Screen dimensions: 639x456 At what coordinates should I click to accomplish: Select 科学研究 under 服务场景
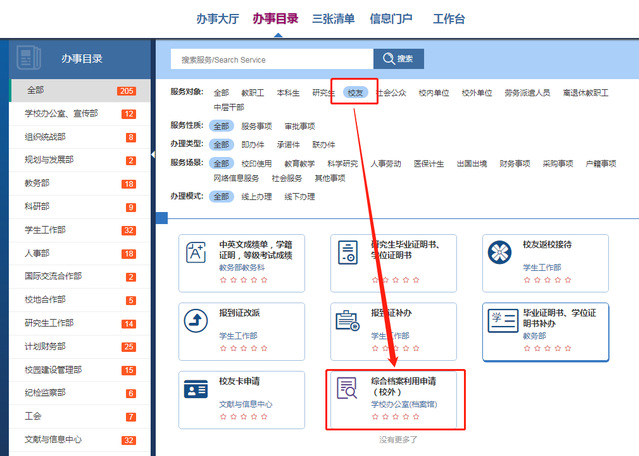coord(343,164)
